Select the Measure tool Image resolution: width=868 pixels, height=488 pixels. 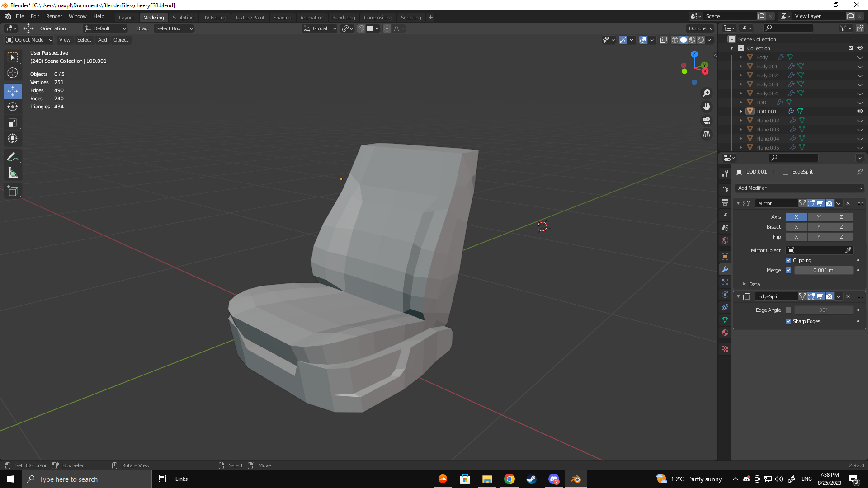point(13,173)
